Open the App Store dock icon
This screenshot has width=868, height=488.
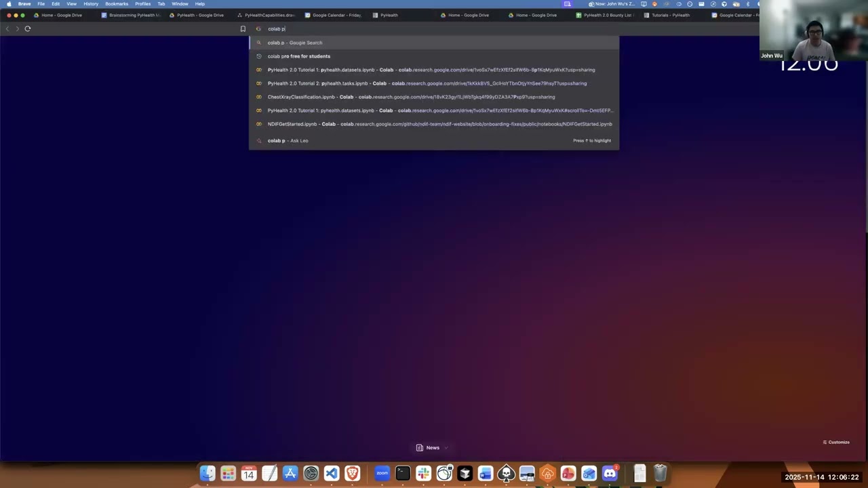[x=290, y=473]
